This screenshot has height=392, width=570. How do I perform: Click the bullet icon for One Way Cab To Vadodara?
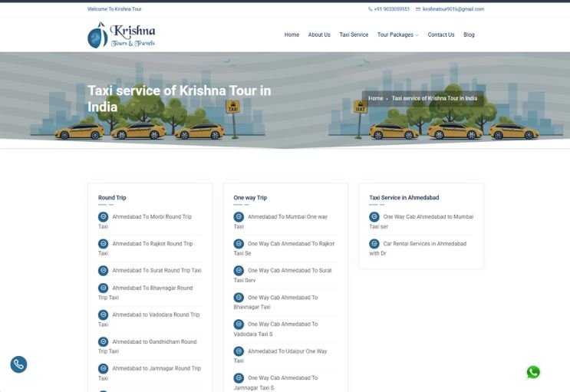coord(239,324)
